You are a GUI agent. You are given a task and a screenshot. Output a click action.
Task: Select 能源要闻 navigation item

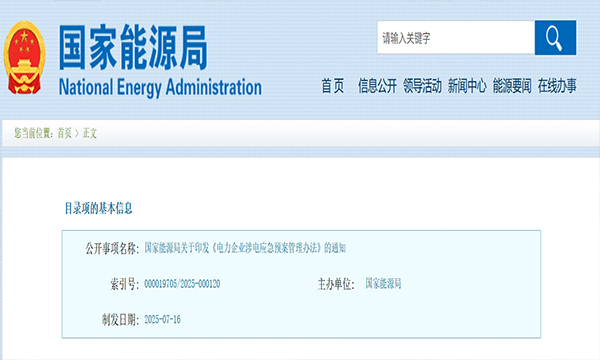pyautogui.click(x=512, y=86)
